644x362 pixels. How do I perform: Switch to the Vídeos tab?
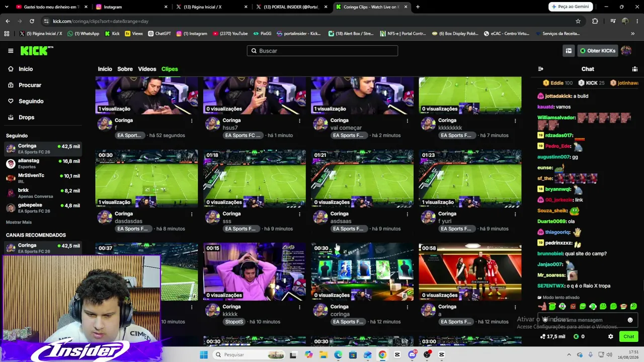pos(147,69)
